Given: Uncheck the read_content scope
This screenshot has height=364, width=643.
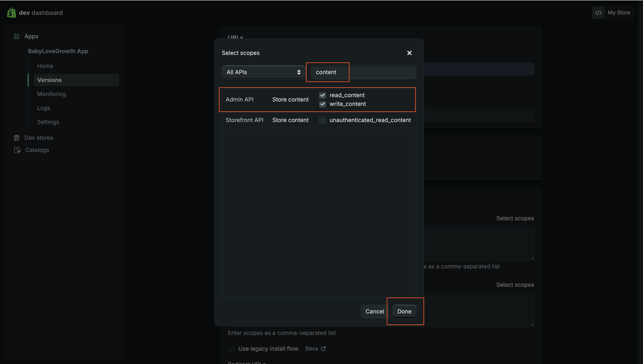Looking at the screenshot, I should click(322, 95).
